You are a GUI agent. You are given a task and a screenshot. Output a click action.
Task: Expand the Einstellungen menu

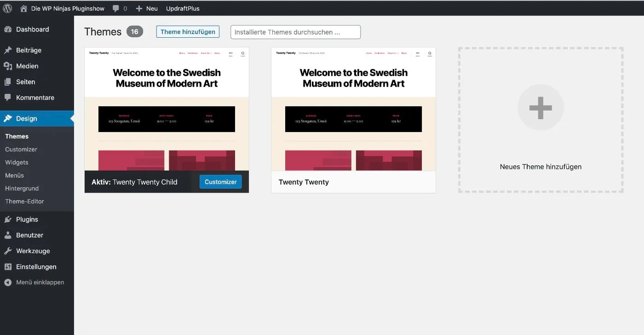coord(36,266)
